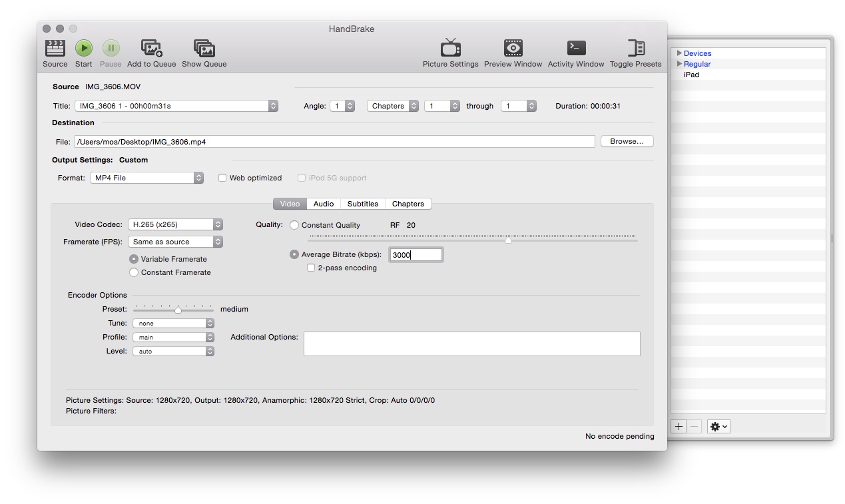Open Picture Settings TV icon
Image resolution: width=845 pixels, height=504 pixels.
click(451, 48)
